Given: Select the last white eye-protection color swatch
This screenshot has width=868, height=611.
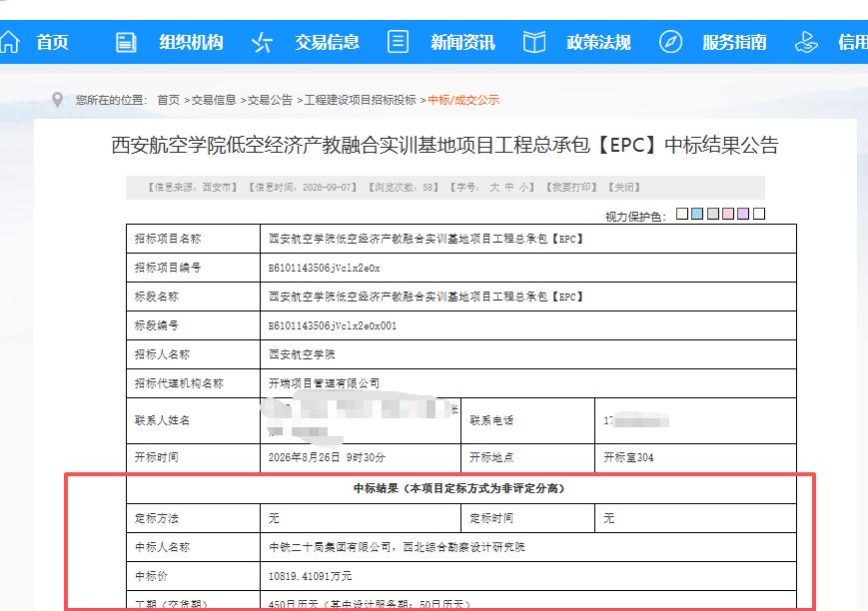Looking at the screenshot, I should (x=759, y=214).
